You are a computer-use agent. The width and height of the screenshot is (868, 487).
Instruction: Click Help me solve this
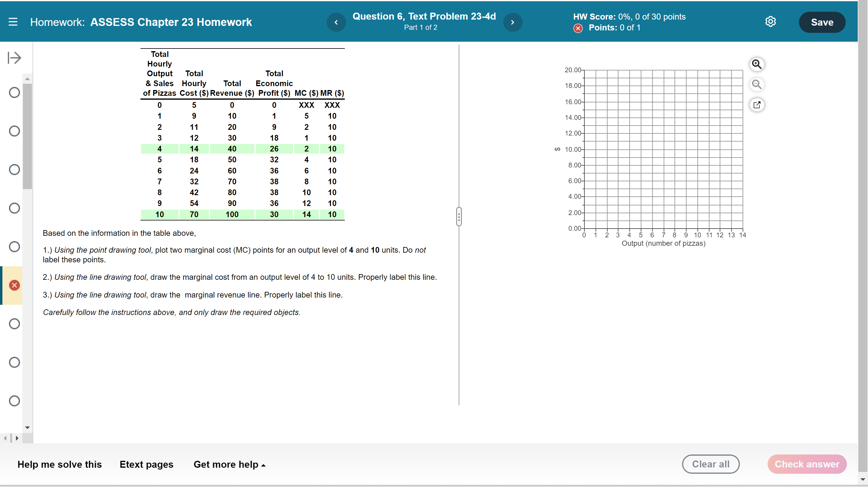[60, 464]
